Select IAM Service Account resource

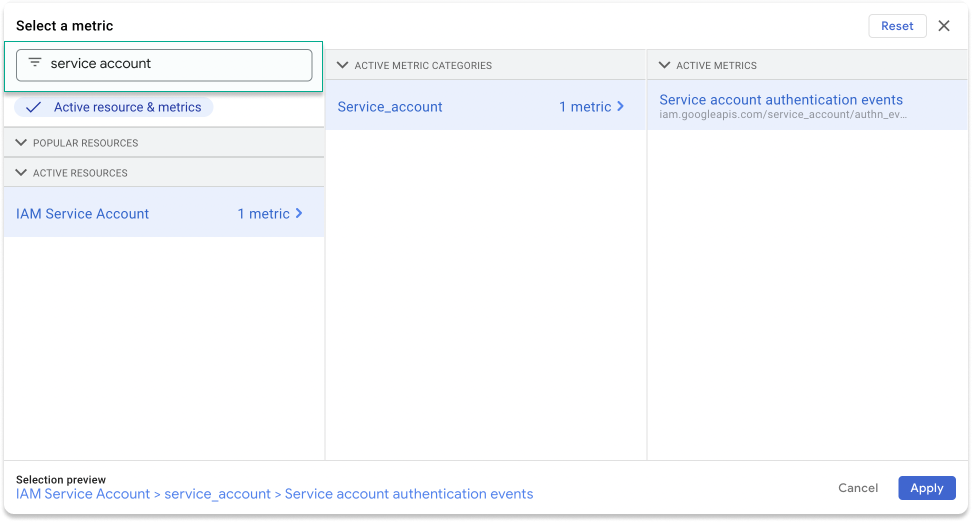tap(83, 214)
